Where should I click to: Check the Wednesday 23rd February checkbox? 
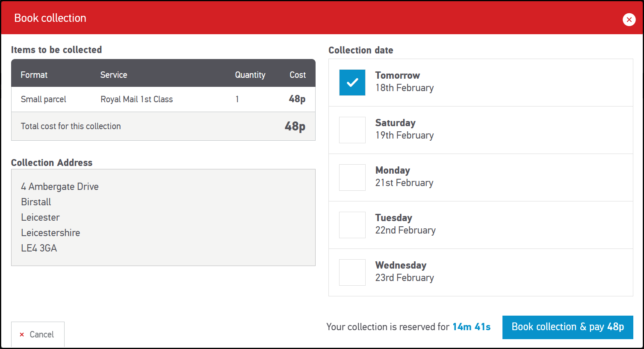[352, 272]
